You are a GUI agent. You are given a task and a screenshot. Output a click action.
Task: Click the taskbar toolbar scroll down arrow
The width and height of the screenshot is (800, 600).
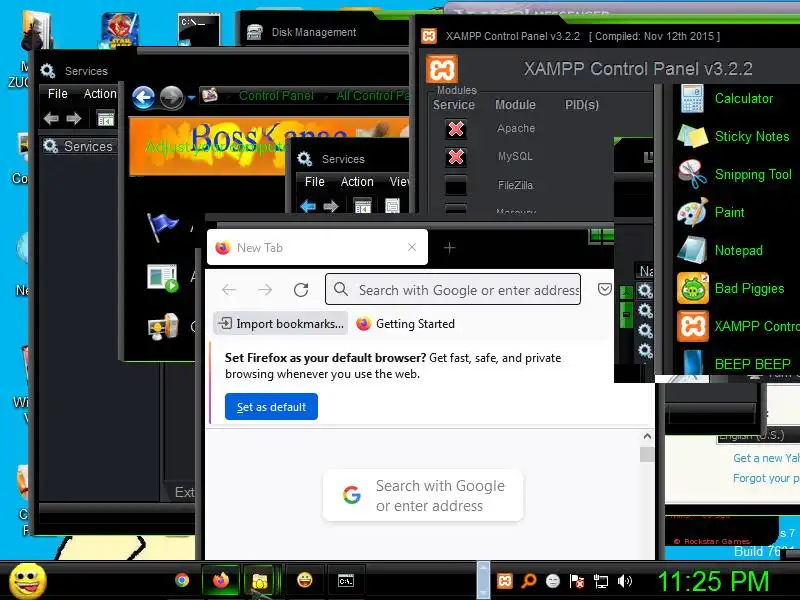483,592
